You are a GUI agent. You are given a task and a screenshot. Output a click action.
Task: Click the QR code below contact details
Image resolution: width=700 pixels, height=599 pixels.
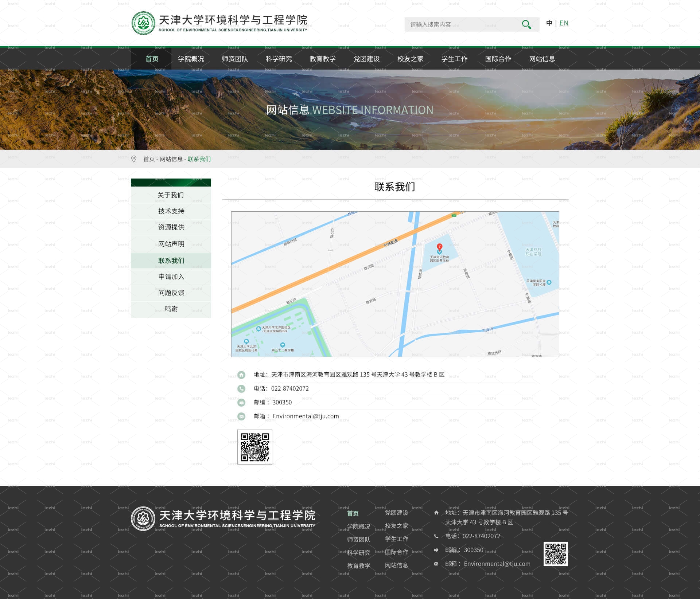pos(255,447)
